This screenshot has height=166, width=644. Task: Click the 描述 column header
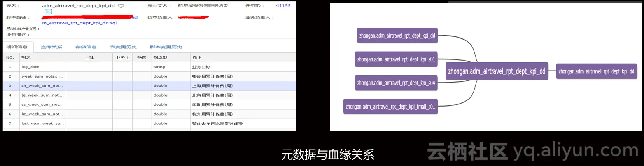tap(243, 57)
